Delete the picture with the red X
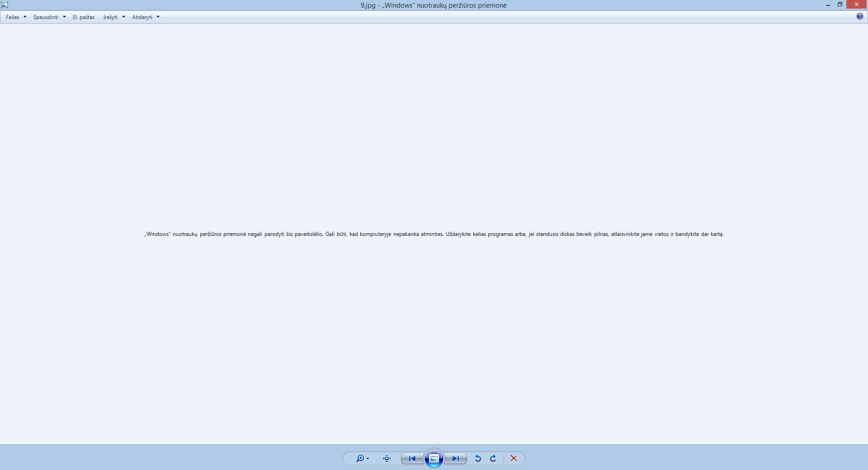868x470 pixels. click(514, 458)
